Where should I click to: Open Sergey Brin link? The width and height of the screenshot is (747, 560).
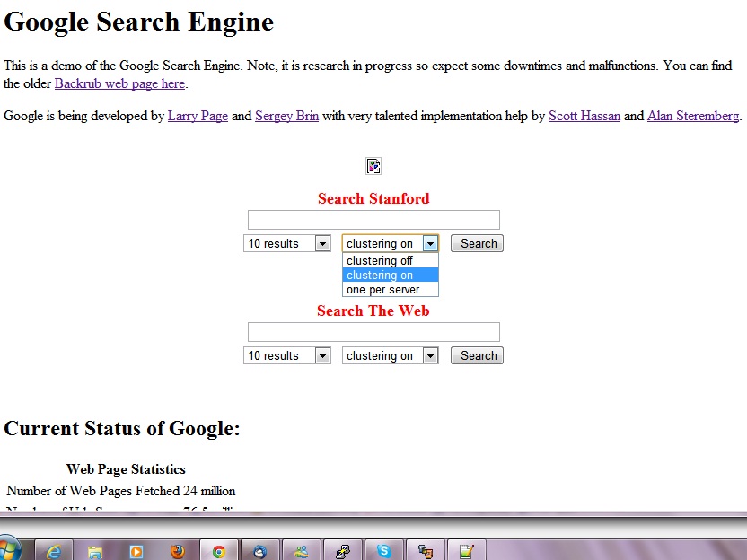(286, 116)
